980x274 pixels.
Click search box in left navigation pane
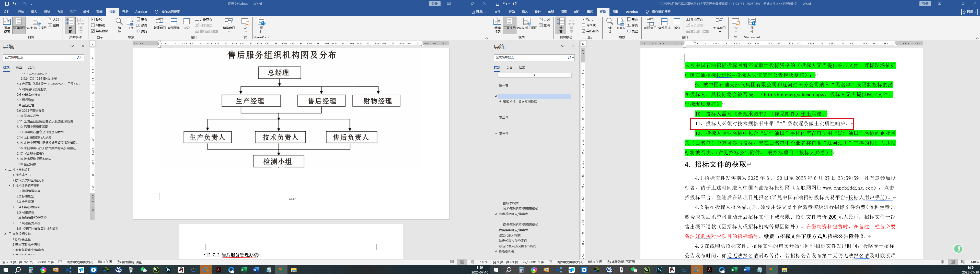click(40, 57)
